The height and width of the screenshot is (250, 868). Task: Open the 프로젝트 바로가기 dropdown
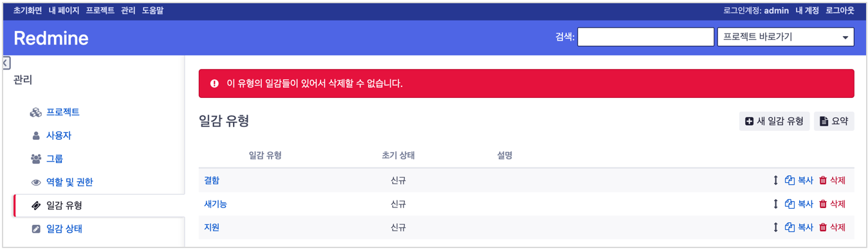click(x=786, y=37)
